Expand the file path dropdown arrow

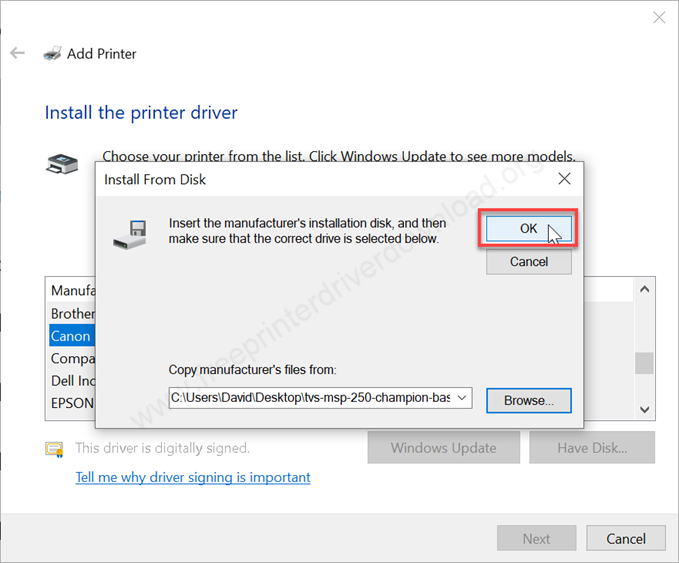coord(462,398)
